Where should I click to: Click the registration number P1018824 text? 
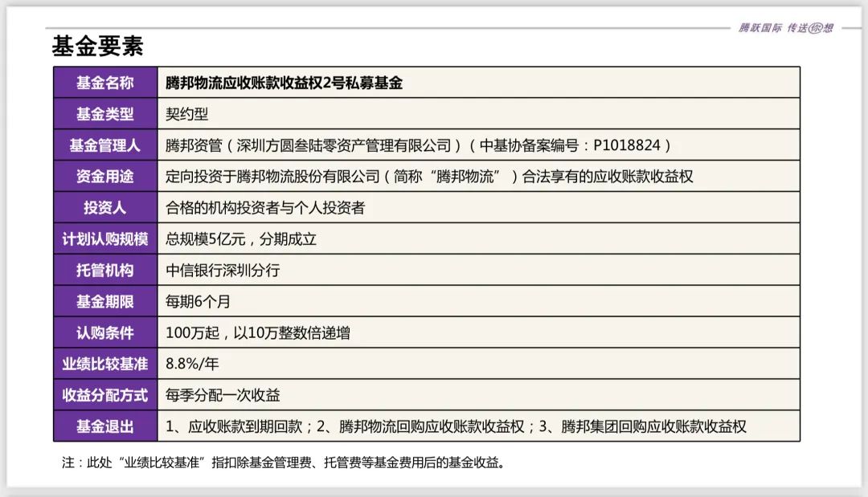[x=627, y=145]
